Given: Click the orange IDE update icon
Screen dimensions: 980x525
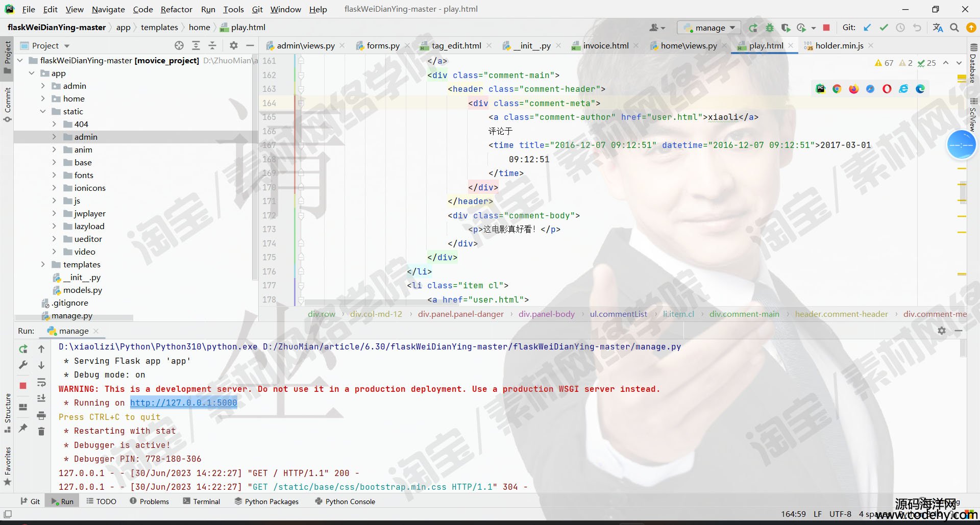Looking at the screenshot, I should 971,28.
